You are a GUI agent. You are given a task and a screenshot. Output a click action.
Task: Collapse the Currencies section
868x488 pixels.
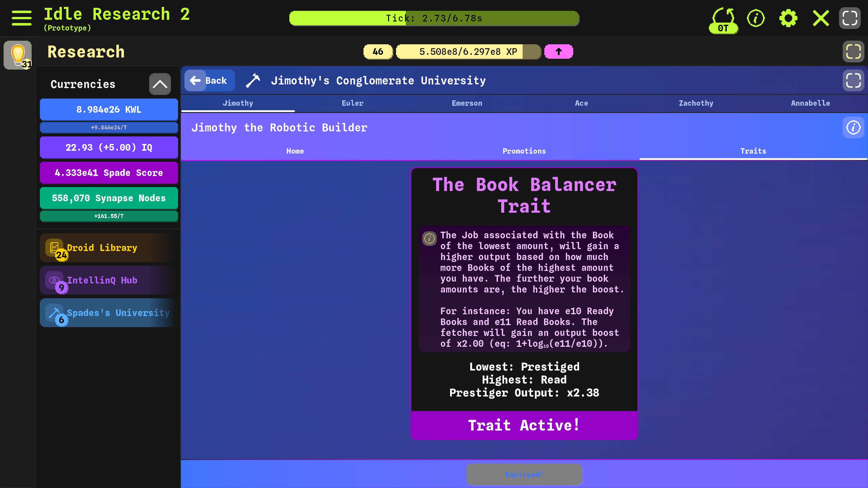pos(160,84)
